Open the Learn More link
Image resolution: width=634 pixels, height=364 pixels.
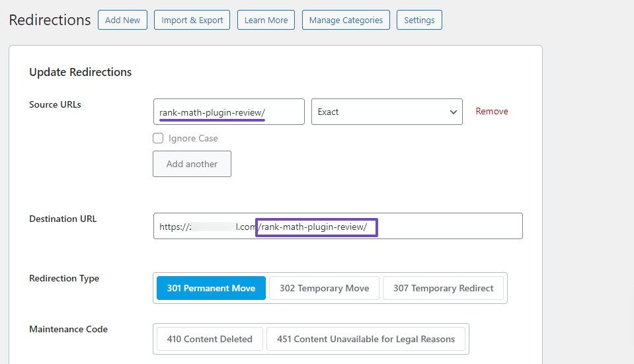click(266, 20)
